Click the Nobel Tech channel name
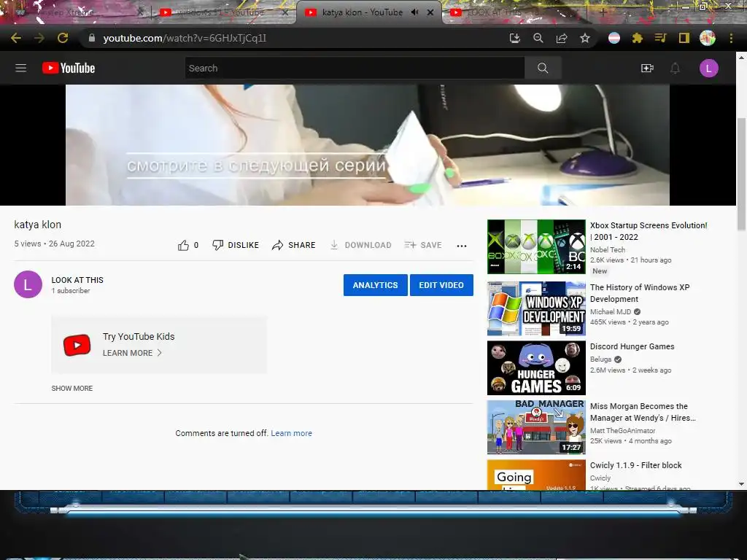Viewport: 747px width, 560px height. click(x=608, y=249)
